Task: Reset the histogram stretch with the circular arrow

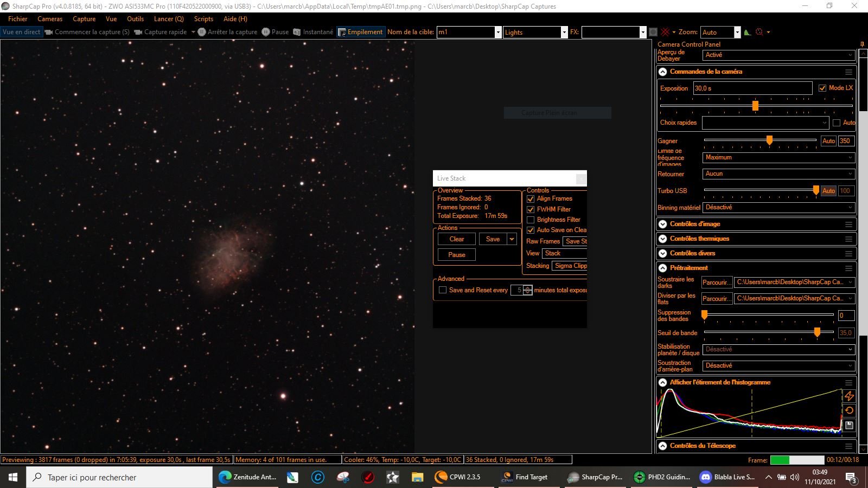Action: click(850, 410)
